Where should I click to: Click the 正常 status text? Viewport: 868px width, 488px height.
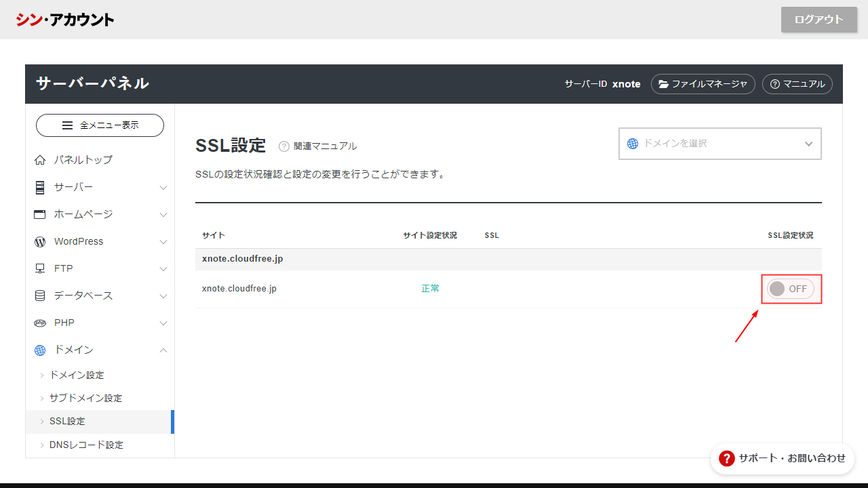[x=431, y=289]
